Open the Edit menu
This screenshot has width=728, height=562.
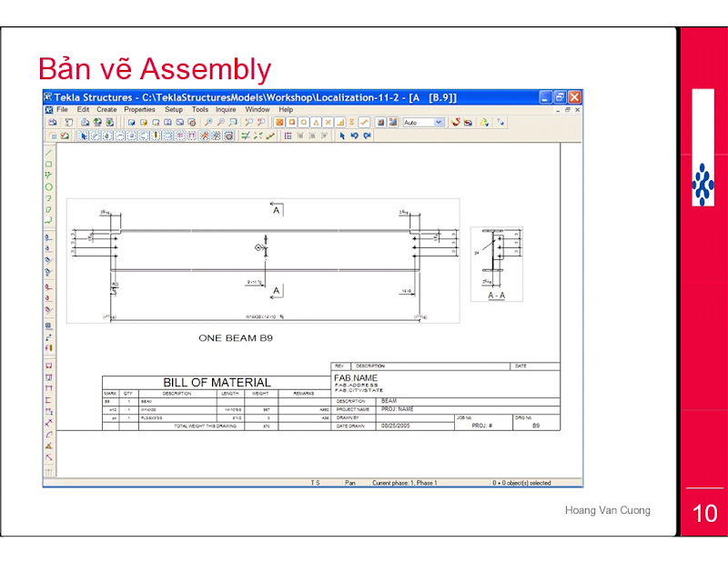pyautogui.click(x=83, y=109)
